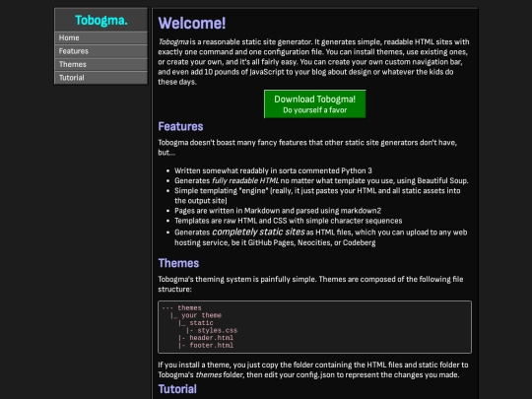The image size is (532, 399).
Task: Click 'Do yourself a favor' subtitle text
Action: coord(315,110)
